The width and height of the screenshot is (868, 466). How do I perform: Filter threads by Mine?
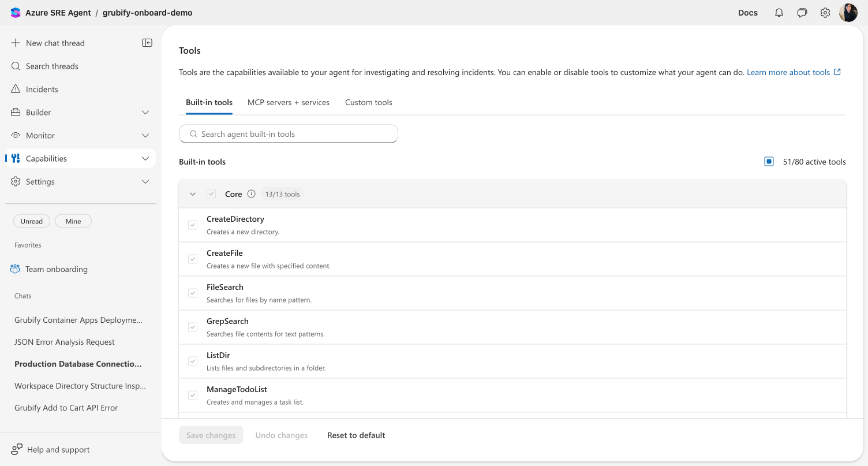(73, 221)
